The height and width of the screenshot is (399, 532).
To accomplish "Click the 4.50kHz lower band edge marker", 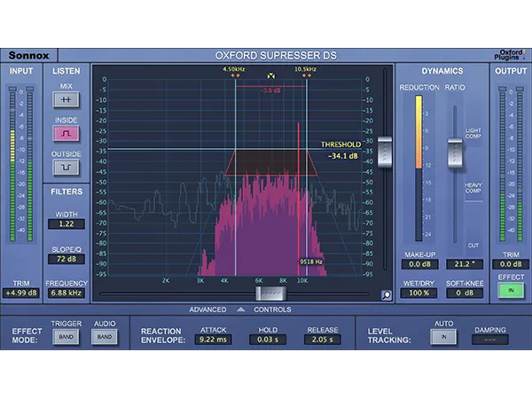I will (235, 75).
